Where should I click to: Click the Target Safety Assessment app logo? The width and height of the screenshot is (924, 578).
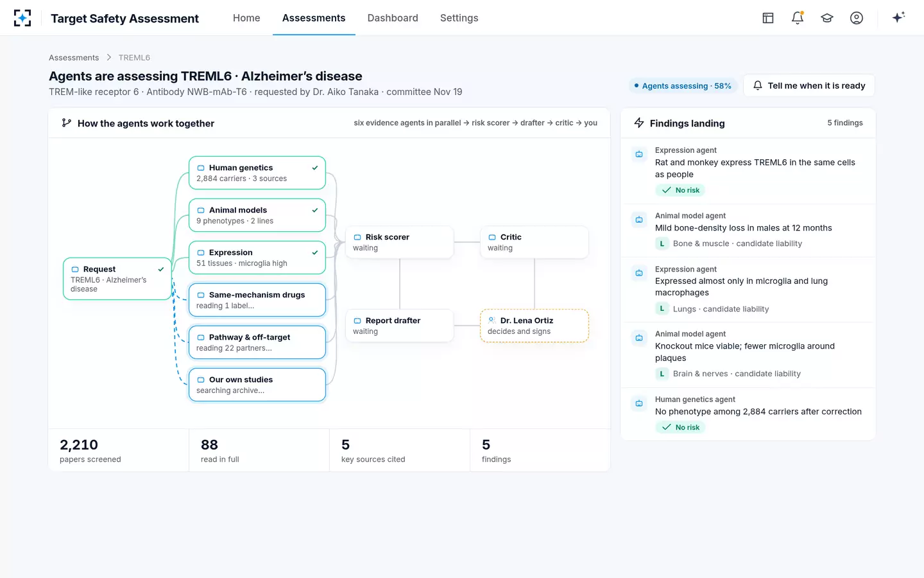click(22, 18)
